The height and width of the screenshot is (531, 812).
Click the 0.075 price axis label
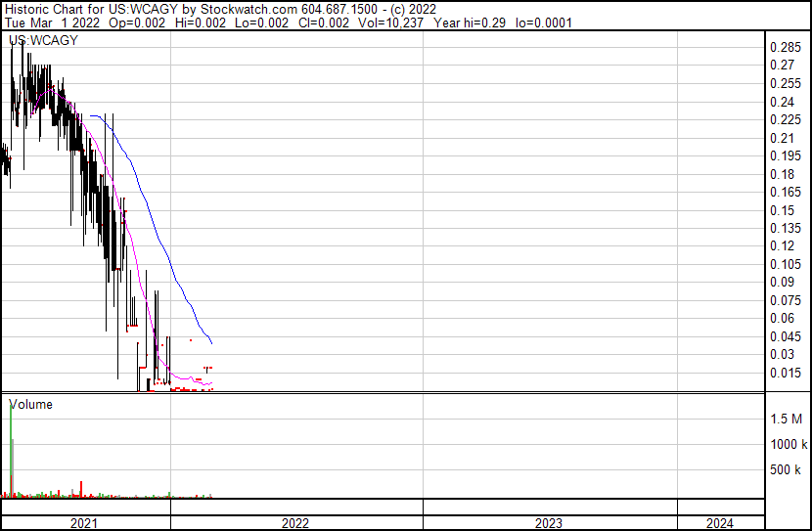(785, 300)
